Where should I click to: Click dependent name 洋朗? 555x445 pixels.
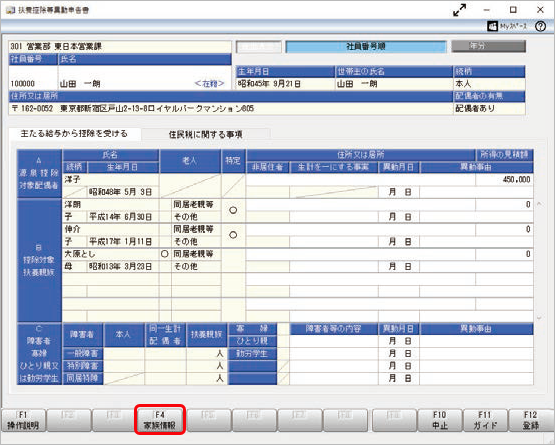click(x=110, y=204)
